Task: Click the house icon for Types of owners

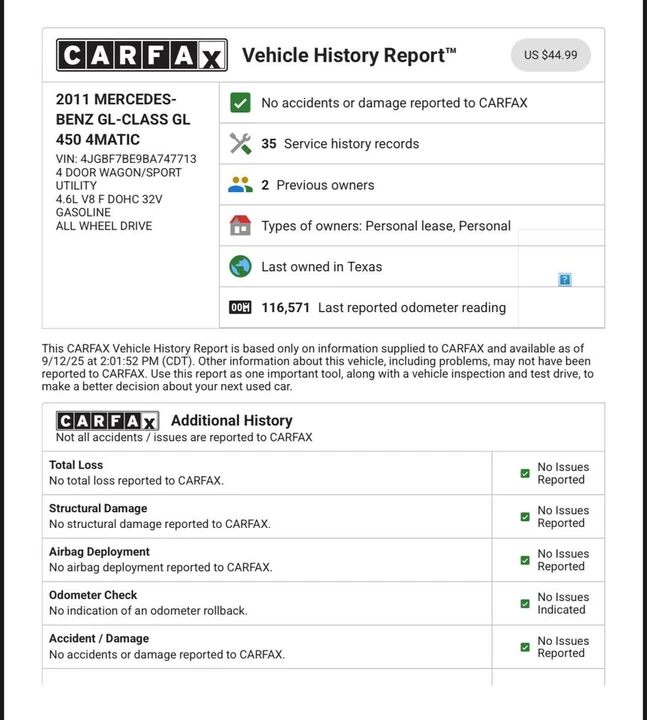Action: pos(240,225)
